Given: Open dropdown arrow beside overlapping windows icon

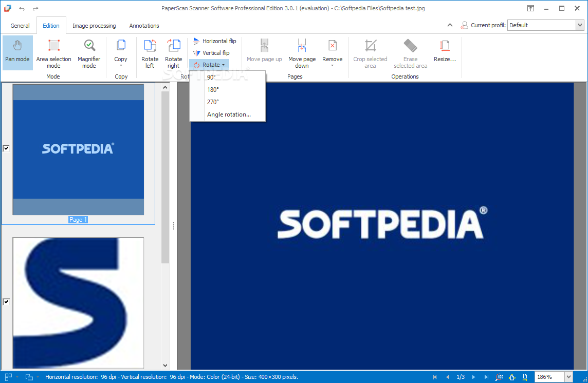Looking at the screenshot, I should (x=38, y=377).
